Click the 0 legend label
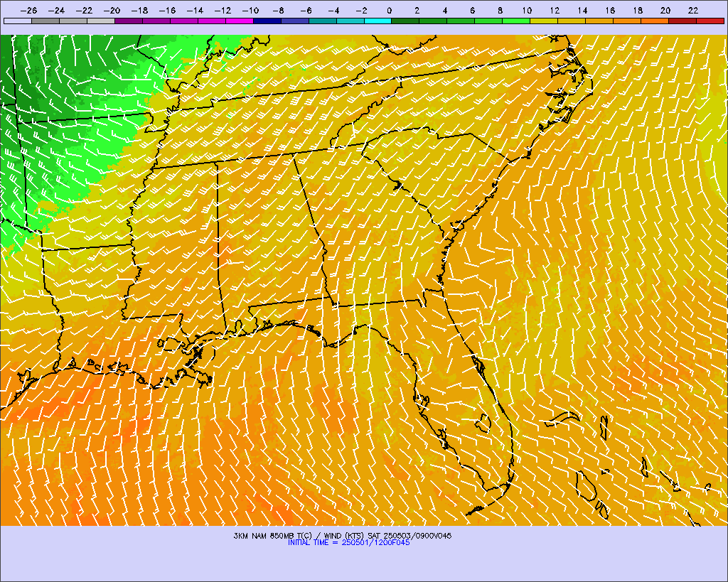Image resolution: width=728 pixels, height=582 pixels. (389, 10)
